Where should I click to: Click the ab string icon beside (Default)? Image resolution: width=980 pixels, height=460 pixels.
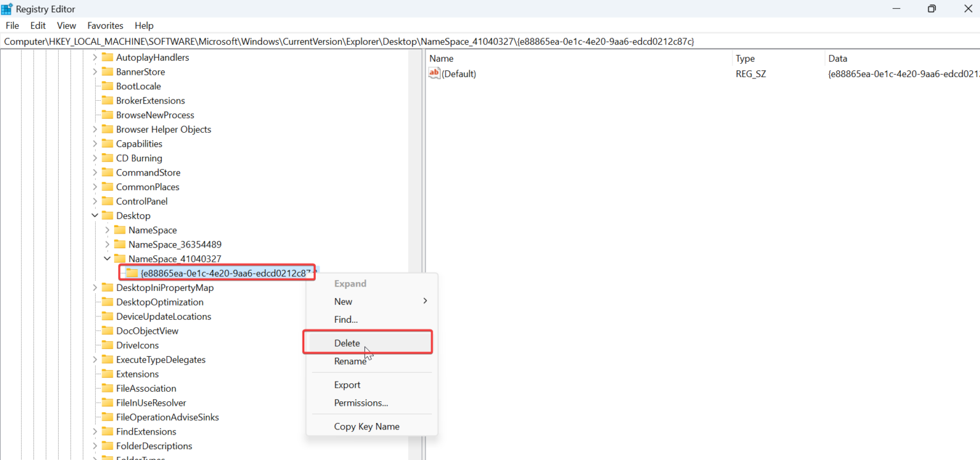tap(434, 73)
